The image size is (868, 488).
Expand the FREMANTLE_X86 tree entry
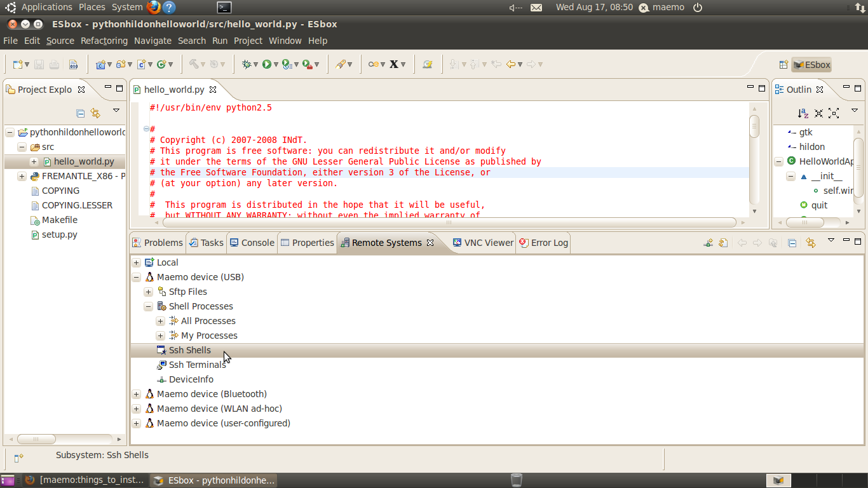pyautogui.click(x=22, y=176)
